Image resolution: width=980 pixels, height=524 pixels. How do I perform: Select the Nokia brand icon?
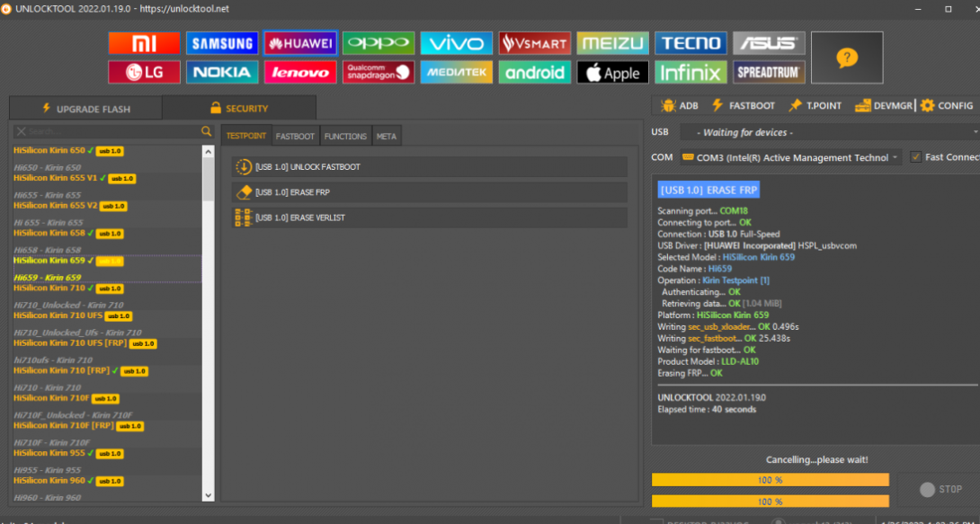222,72
